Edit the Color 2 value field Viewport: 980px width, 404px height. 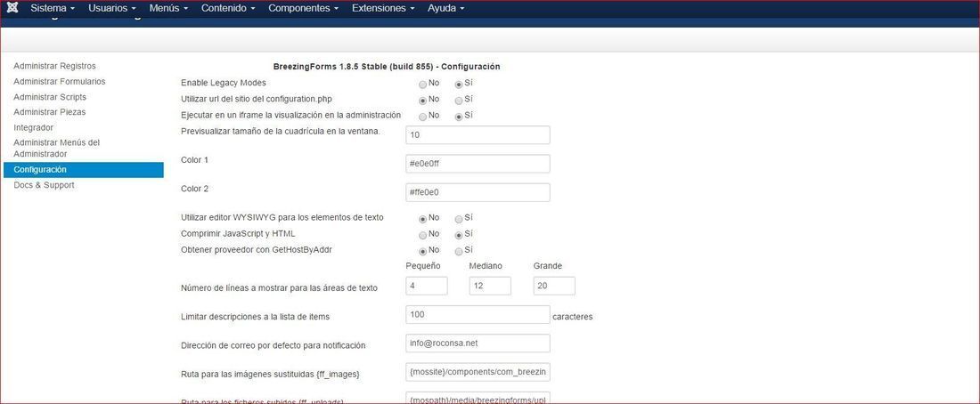pos(478,192)
